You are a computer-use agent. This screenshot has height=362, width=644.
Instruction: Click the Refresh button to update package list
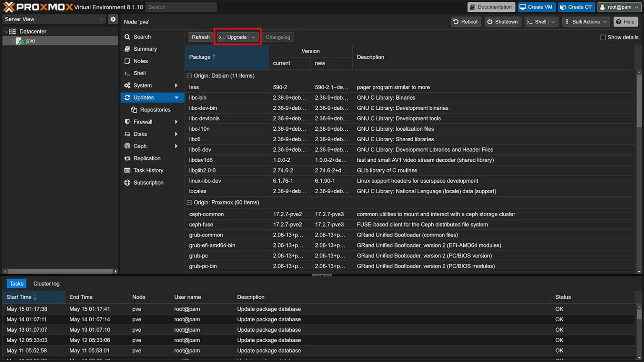200,37
